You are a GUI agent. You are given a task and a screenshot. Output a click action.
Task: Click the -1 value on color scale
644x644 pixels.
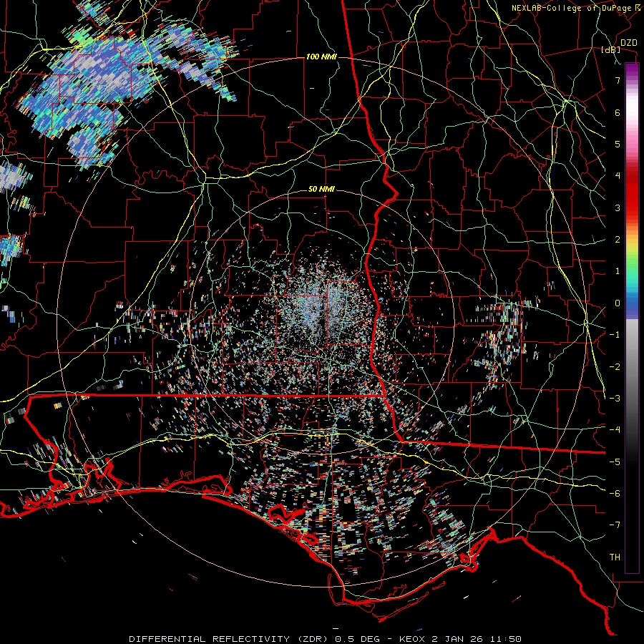[x=615, y=335]
